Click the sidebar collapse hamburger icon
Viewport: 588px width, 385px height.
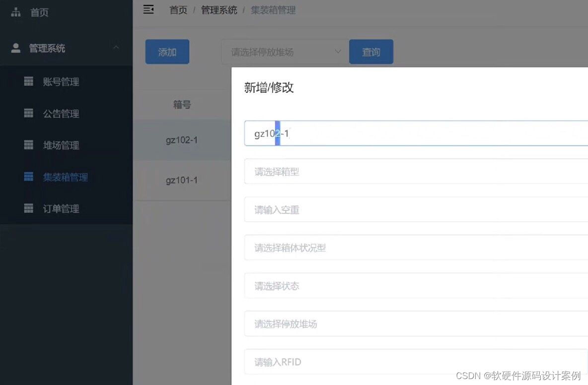tap(148, 9)
